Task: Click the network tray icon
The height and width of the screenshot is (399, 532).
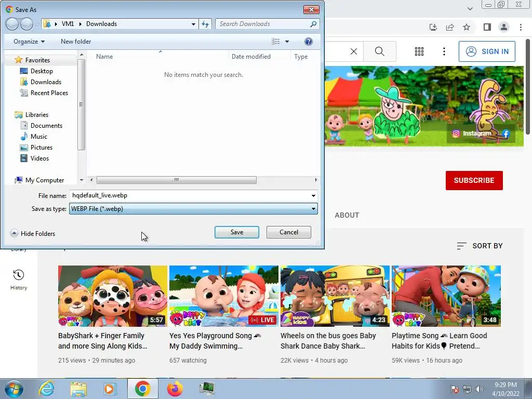Action: click(467, 389)
